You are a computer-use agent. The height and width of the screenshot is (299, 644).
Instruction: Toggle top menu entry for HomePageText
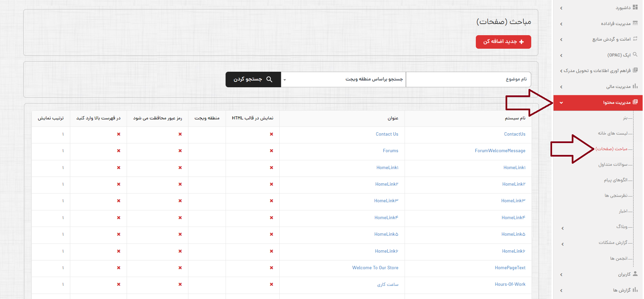(119, 268)
